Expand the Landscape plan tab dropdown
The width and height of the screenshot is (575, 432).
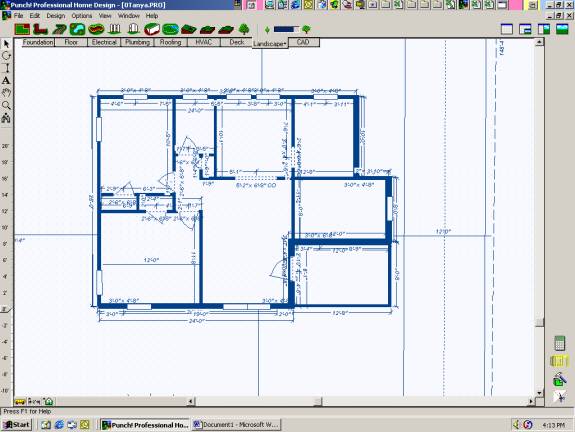pos(270,44)
